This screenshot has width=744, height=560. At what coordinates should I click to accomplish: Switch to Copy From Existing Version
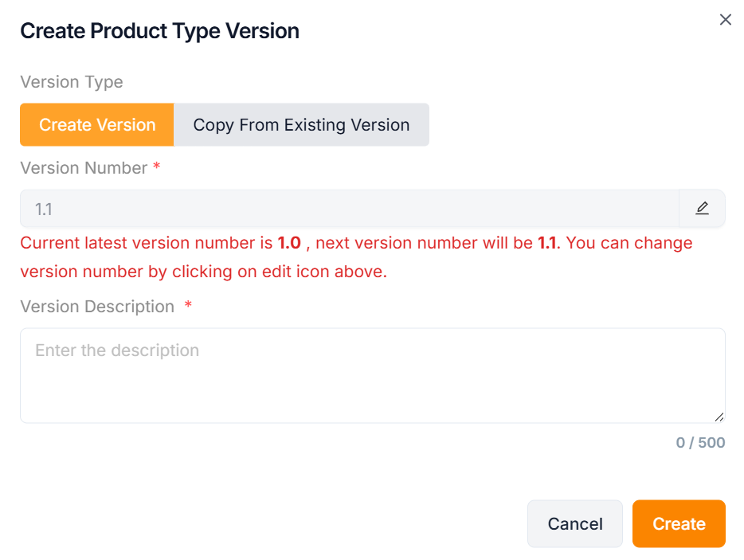pyautogui.click(x=301, y=125)
